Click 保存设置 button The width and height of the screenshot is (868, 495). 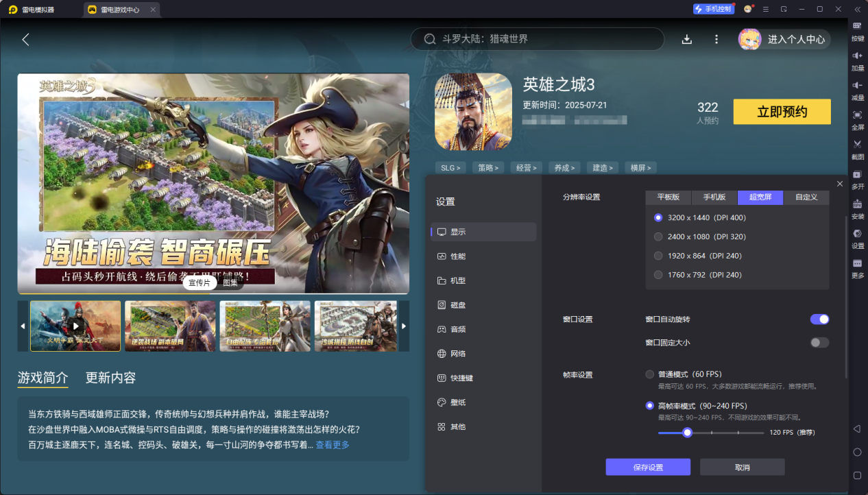click(x=648, y=467)
